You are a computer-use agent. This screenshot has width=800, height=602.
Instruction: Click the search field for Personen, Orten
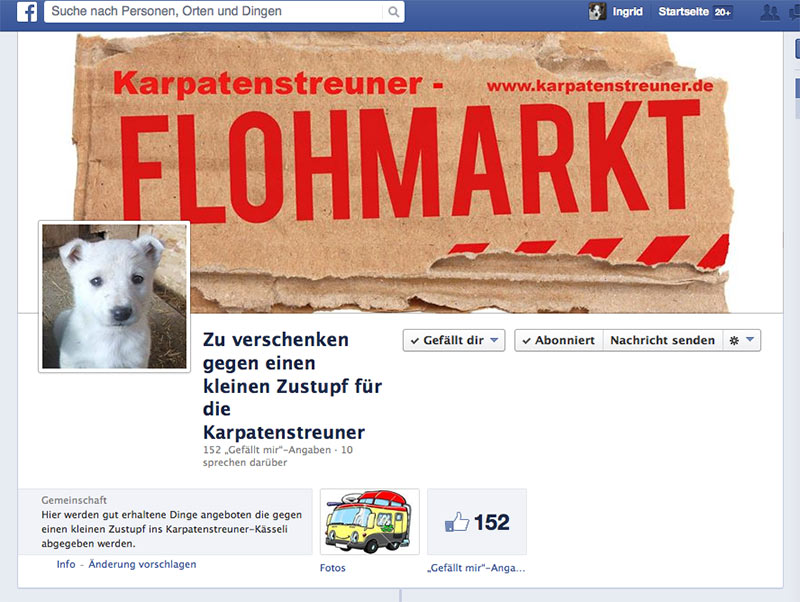(214, 12)
